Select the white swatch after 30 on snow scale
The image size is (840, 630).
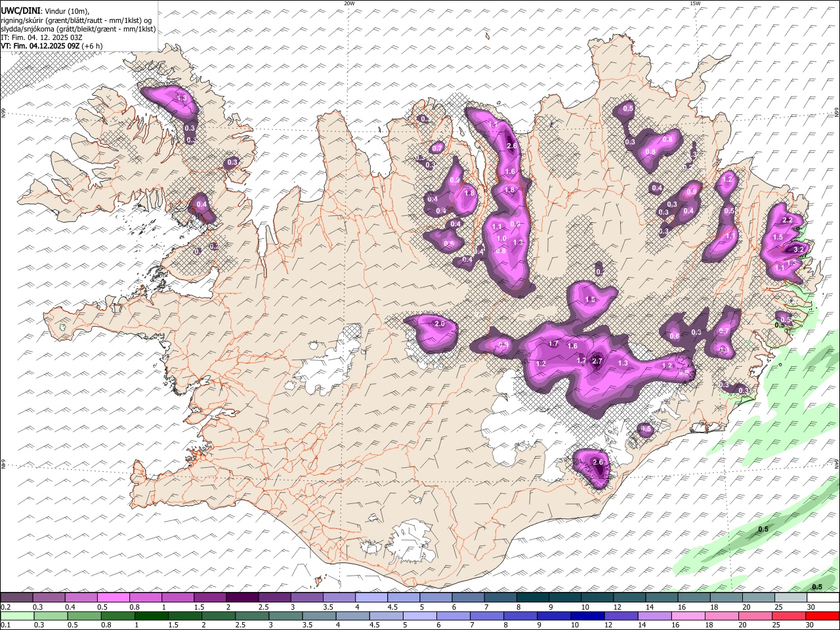point(823,597)
